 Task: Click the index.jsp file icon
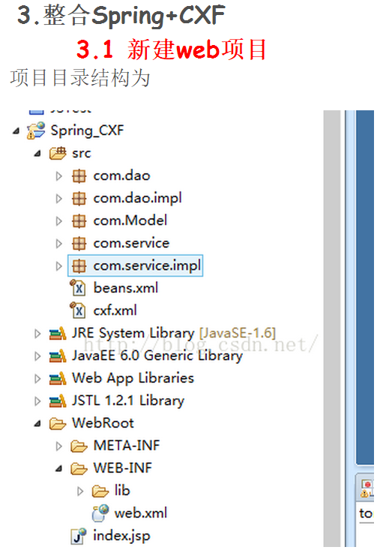78,536
